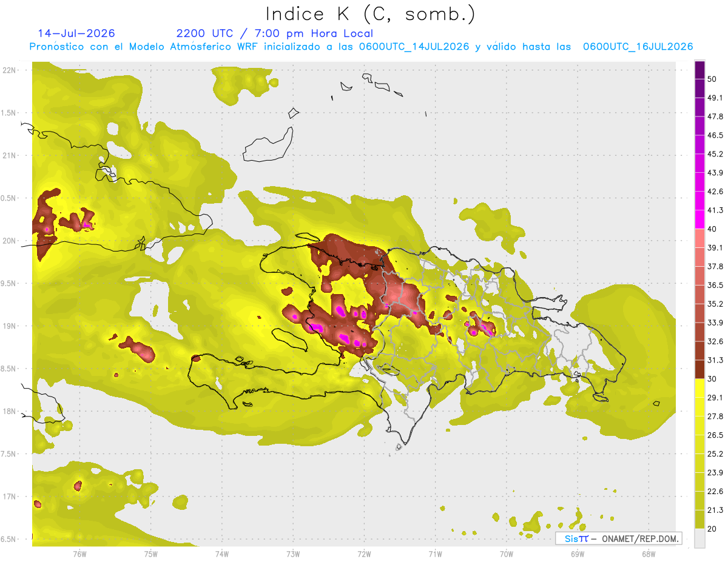Pick the dark purple swatch above 50
Viewport: 728px width, 562px height.
699,70
